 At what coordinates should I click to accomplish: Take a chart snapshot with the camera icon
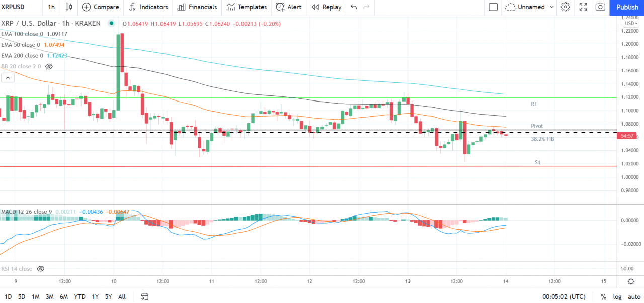600,7
